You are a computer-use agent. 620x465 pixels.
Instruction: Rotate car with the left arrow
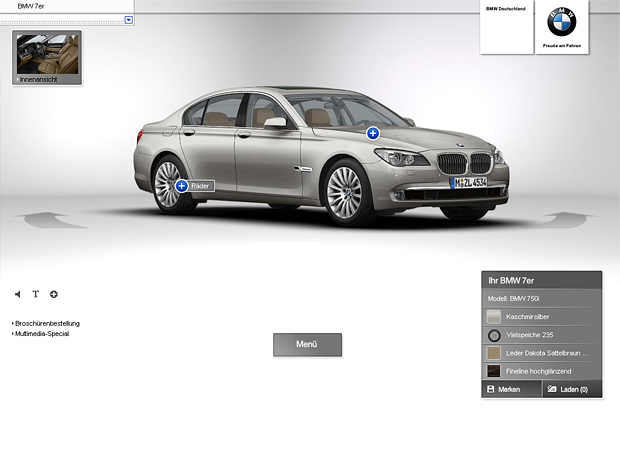click(51, 220)
